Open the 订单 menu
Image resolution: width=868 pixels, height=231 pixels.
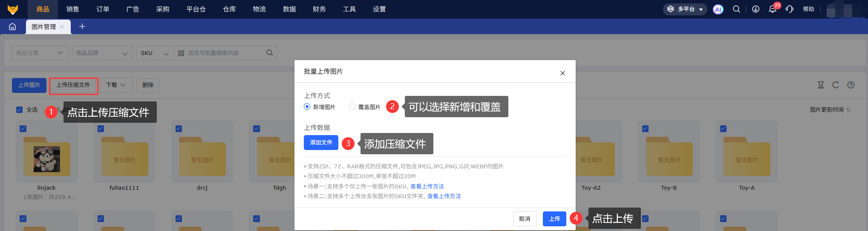[x=103, y=9]
